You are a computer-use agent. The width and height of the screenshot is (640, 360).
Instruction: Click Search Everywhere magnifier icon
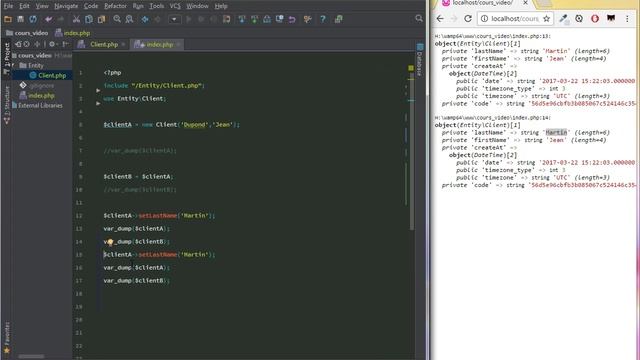pos(419,18)
